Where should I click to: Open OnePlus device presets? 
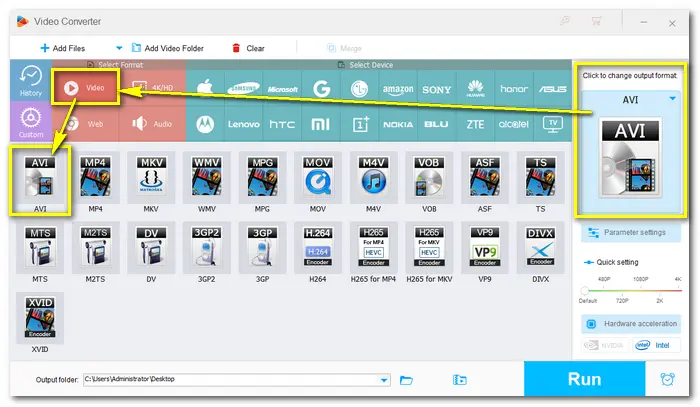coord(359,124)
